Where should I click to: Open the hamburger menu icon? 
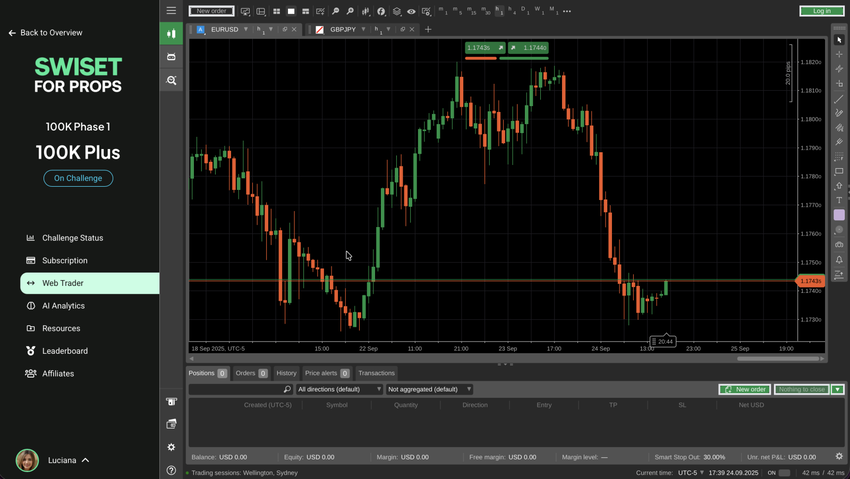click(171, 11)
